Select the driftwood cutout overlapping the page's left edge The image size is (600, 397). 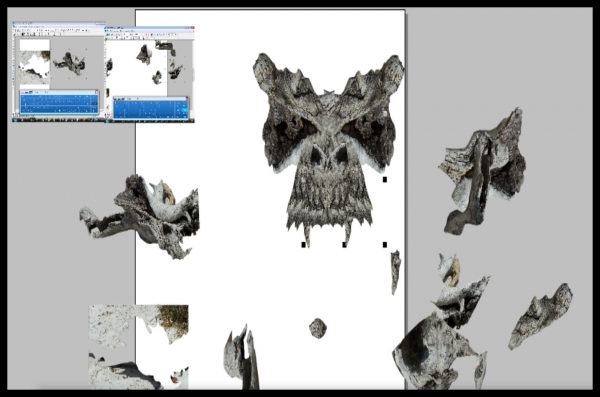pyautogui.click(x=140, y=216)
